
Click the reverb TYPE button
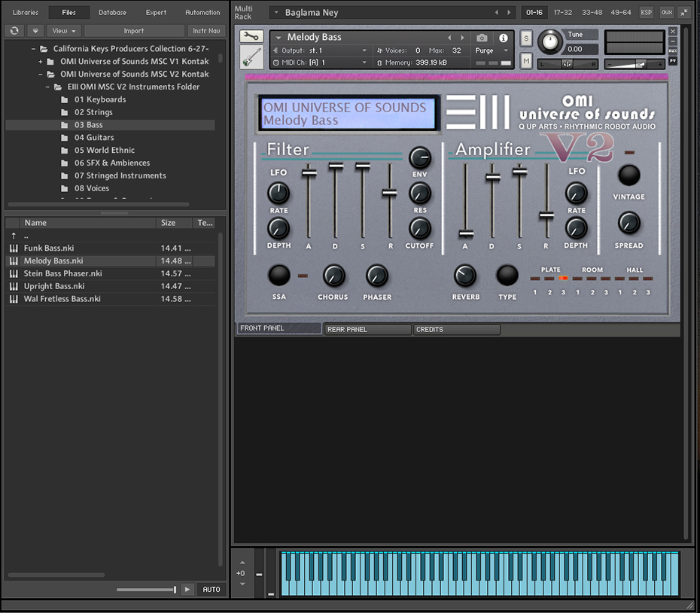coord(507,275)
